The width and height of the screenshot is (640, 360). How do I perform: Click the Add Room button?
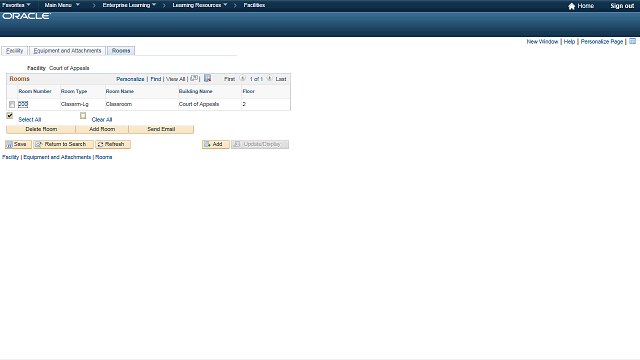[x=102, y=129]
